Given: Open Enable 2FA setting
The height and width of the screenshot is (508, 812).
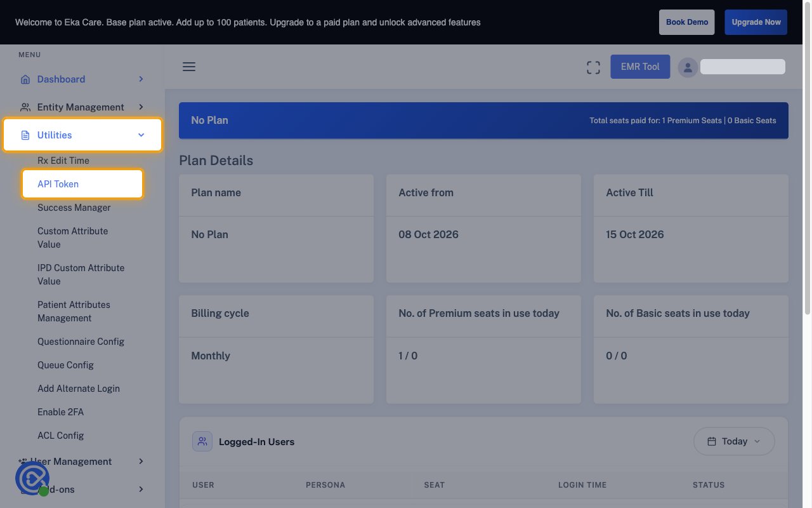Looking at the screenshot, I should (61, 412).
